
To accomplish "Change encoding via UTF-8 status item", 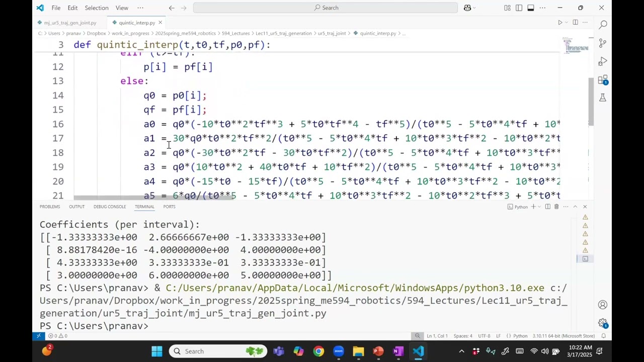I will (484, 336).
